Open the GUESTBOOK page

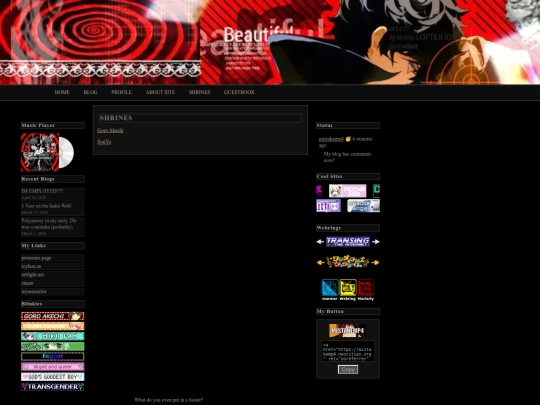(239, 92)
